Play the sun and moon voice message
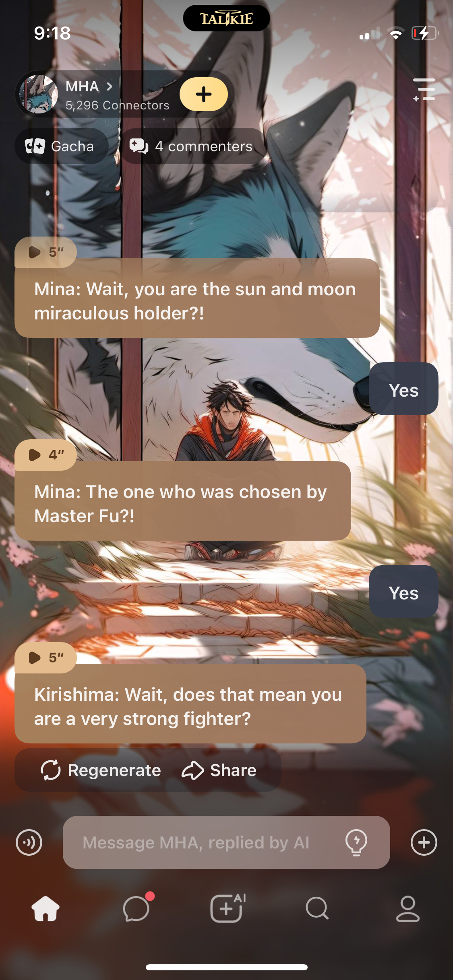The width and height of the screenshot is (453, 980). pos(46,252)
